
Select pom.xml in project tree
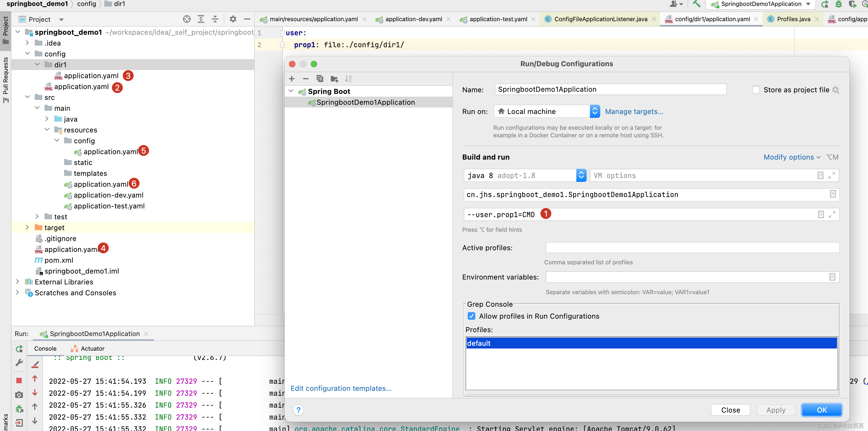tap(59, 260)
